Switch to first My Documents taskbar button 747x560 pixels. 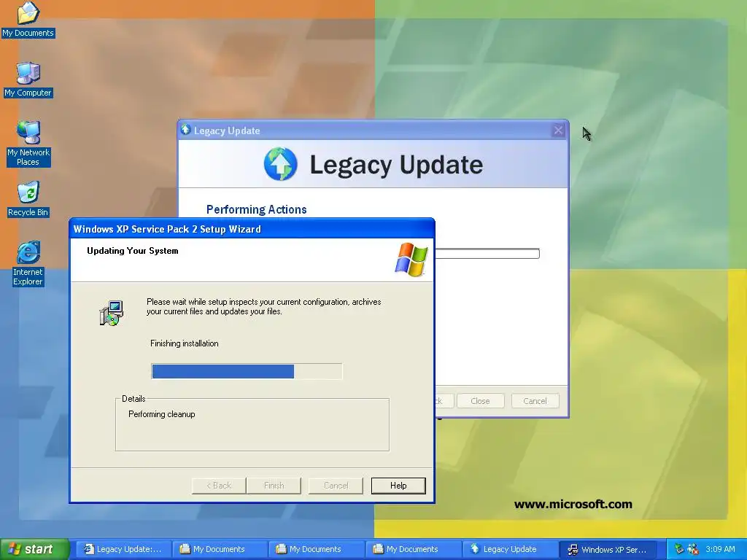219,549
